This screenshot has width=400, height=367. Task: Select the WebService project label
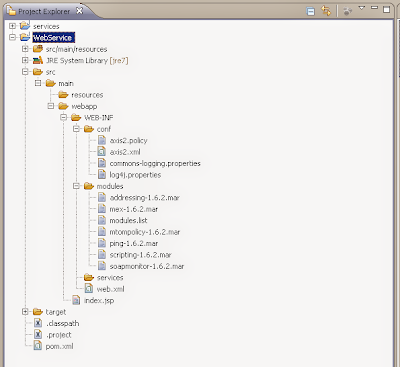point(53,37)
